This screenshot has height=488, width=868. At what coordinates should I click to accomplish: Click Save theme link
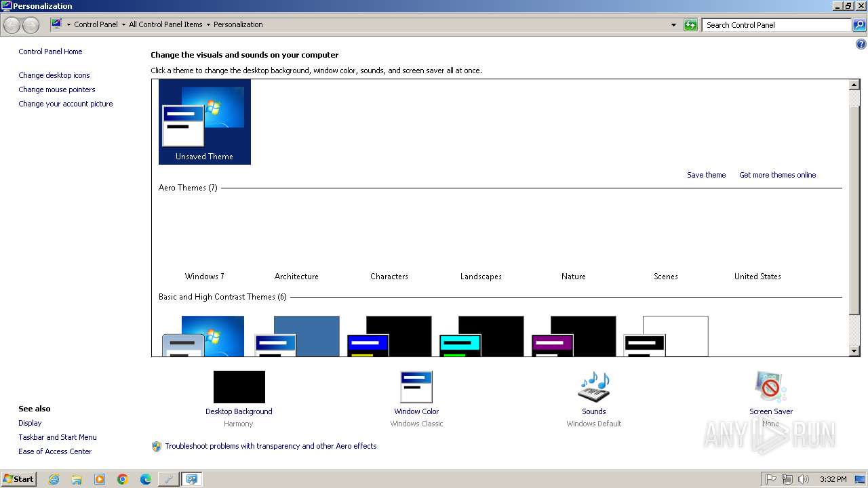click(x=706, y=175)
